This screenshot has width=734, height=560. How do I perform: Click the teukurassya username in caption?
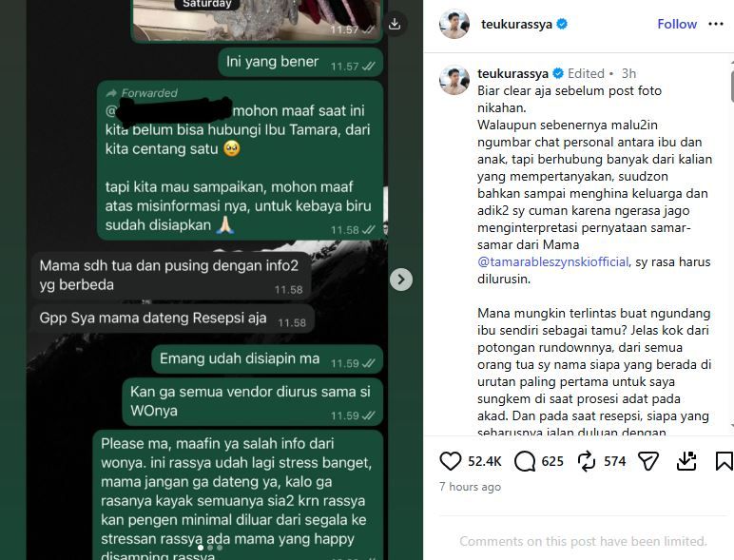pyautogui.click(x=512, y=73)
